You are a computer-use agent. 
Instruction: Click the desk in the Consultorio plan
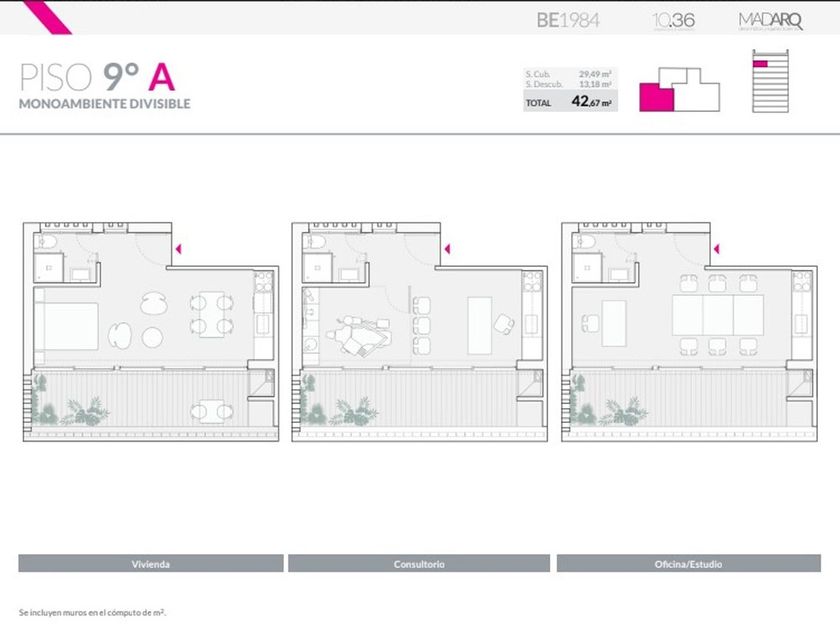click(479, 325)
